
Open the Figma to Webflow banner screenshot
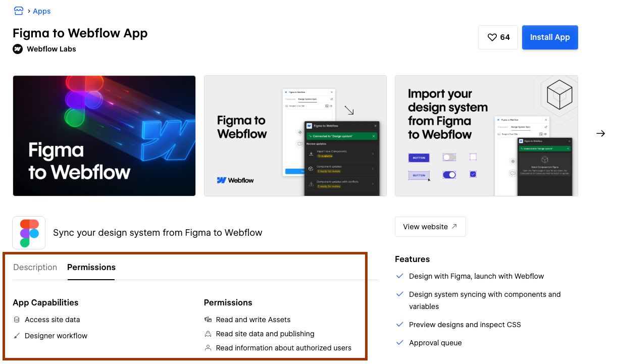104,135
